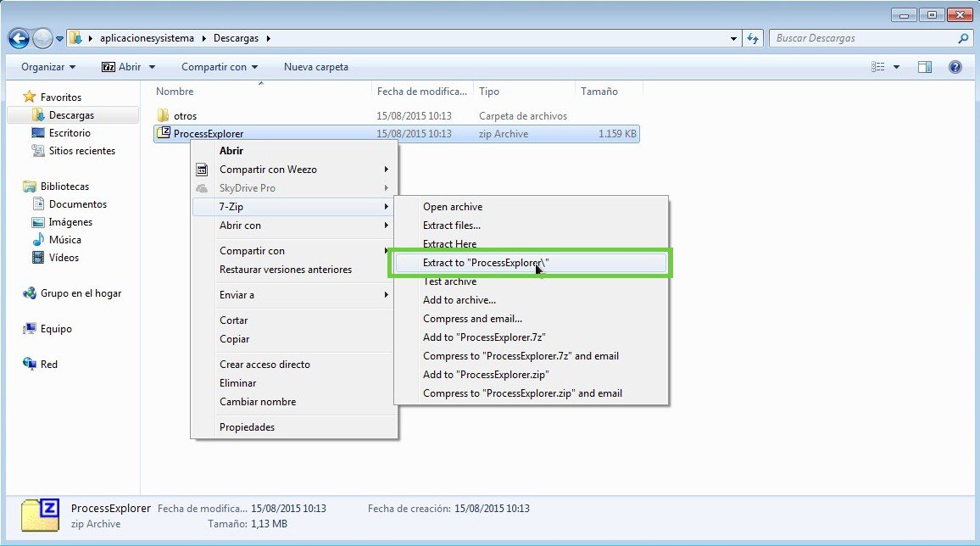The width and height of the screenshot is (980, 546).
Task: Open the view options dropdown arrow
Action: [896, 67]
